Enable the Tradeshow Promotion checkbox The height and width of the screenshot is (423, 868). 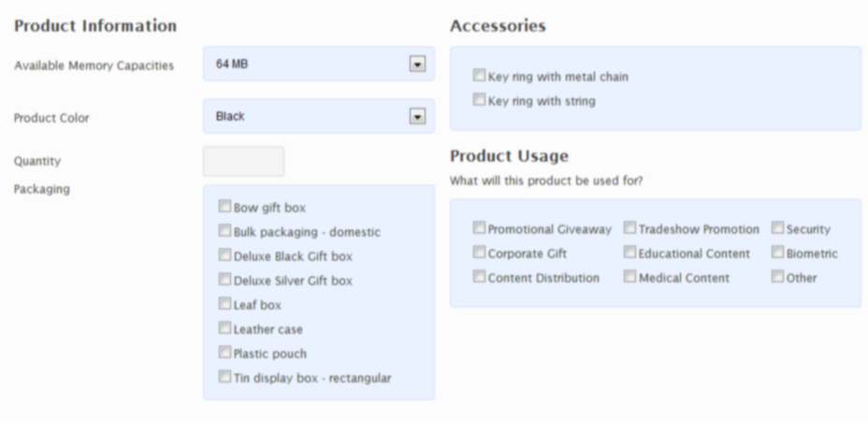630,228
